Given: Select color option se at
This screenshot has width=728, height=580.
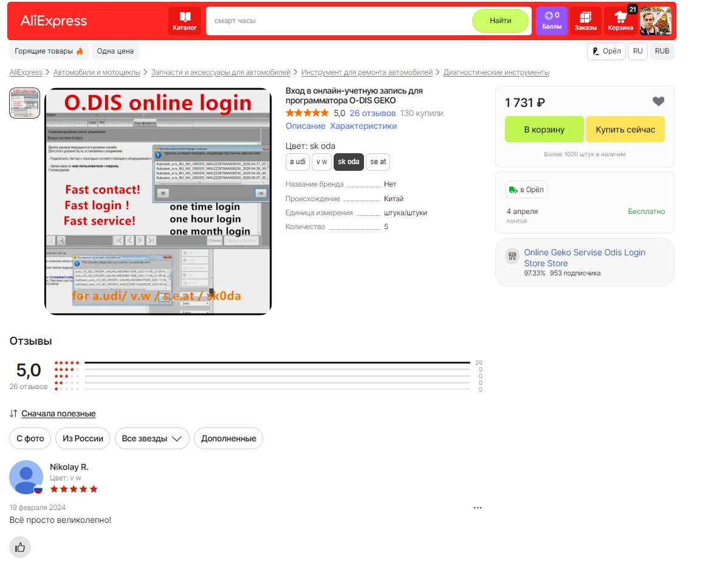Looking at the screenshot, I should (x=378, y=162).
